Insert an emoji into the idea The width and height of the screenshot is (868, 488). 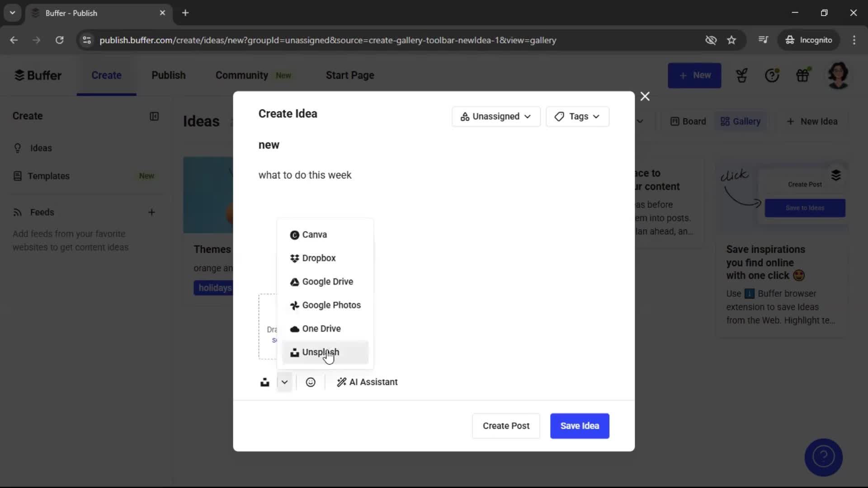311,382
